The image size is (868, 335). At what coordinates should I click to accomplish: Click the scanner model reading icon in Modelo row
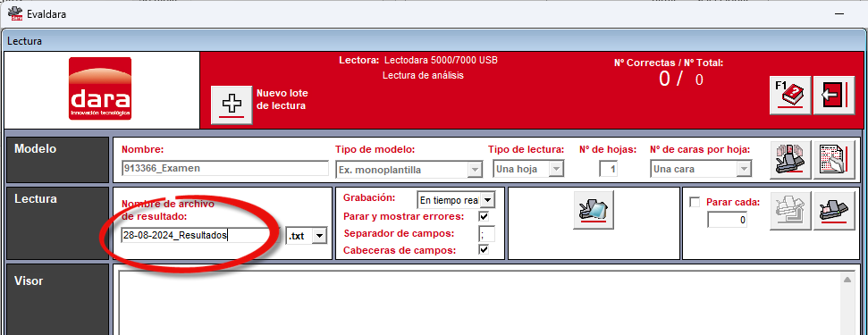pyautogui.click(x=790, y=160)
